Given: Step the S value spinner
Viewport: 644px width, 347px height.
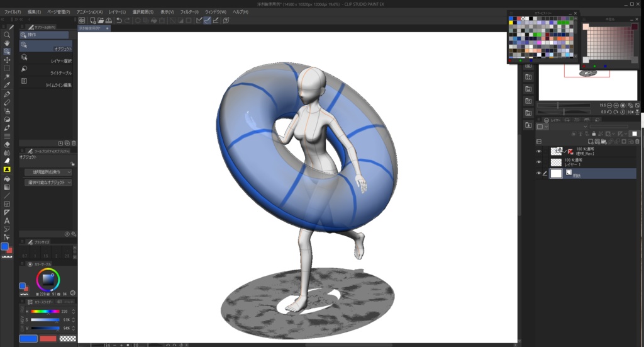Looking at the screenshot, I should click(74, 319).
